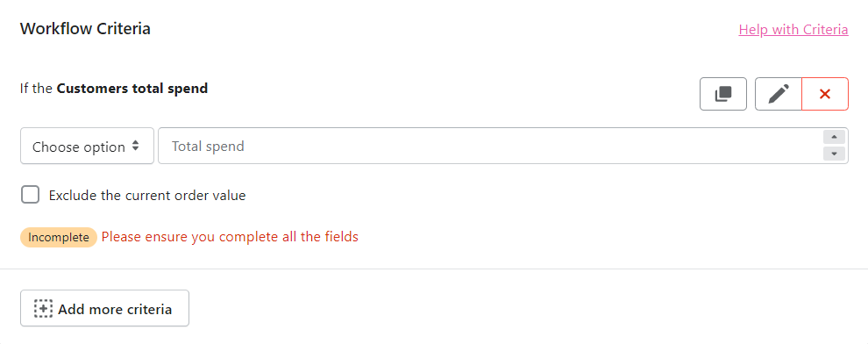Click the Incomplete status badge
The image size is (868, 344).
pos(59,237)
